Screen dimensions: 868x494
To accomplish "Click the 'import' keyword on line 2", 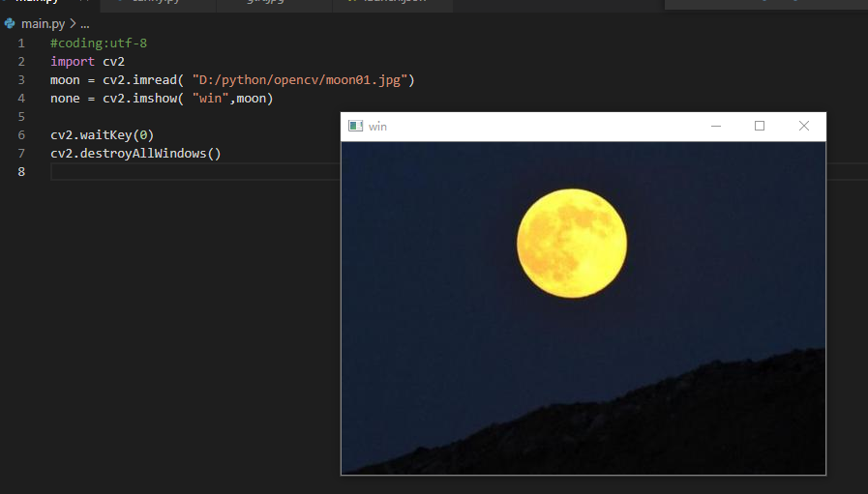I will click(x=73, y=62).
